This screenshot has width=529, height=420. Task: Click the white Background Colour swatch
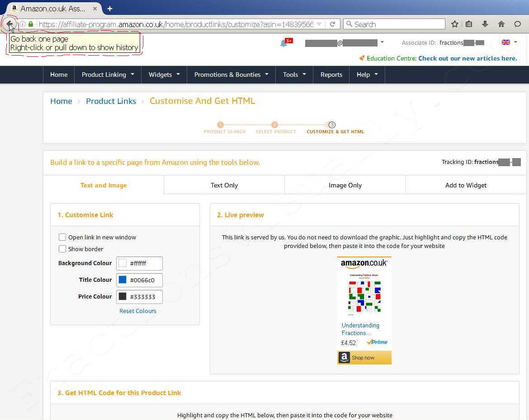[123, 263]
